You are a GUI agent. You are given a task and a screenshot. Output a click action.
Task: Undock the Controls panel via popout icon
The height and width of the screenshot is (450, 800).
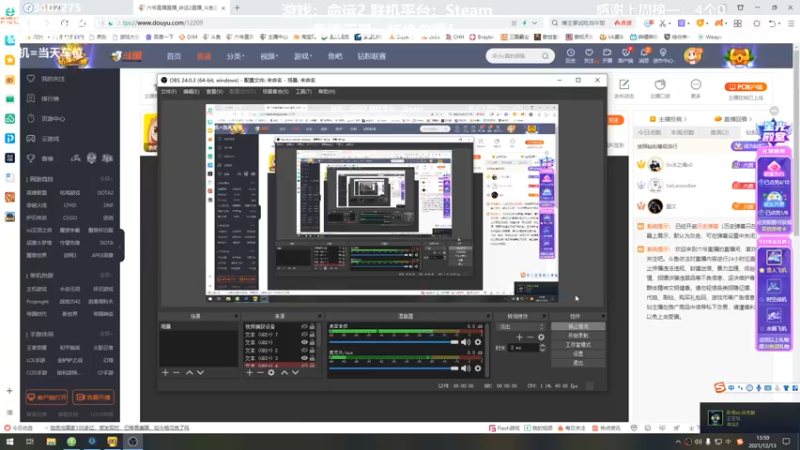pos(603,316)
